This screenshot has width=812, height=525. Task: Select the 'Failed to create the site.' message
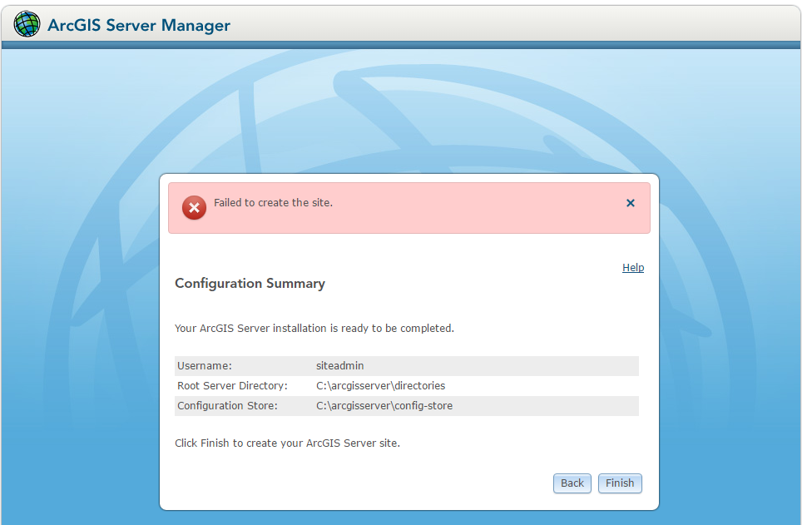tap(274, 203)
